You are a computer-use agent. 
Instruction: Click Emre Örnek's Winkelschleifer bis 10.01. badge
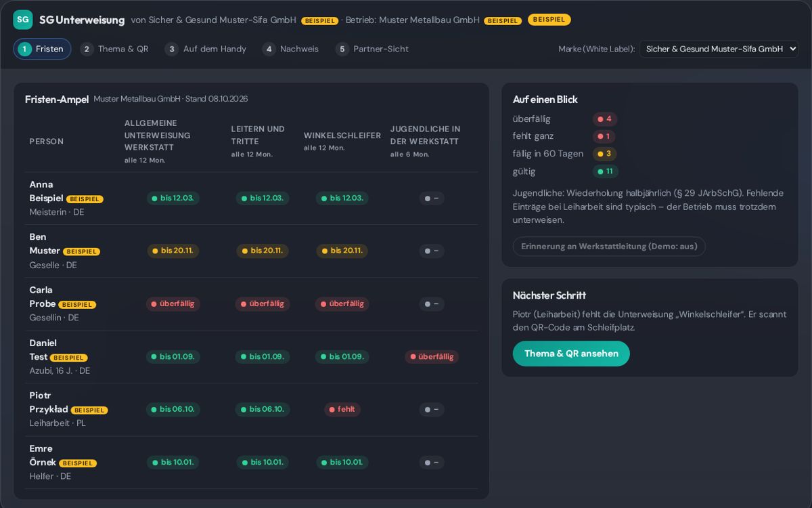click(x=342, y=463)
